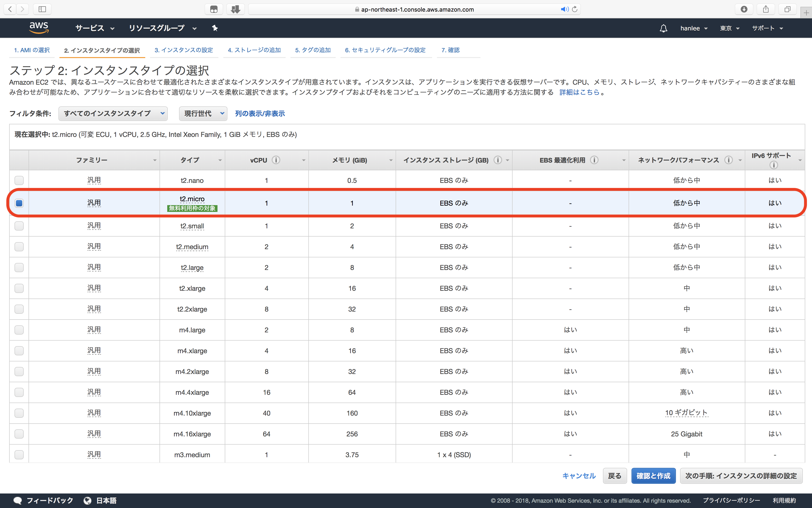Click the browser forward arrow

coord(22,9)
